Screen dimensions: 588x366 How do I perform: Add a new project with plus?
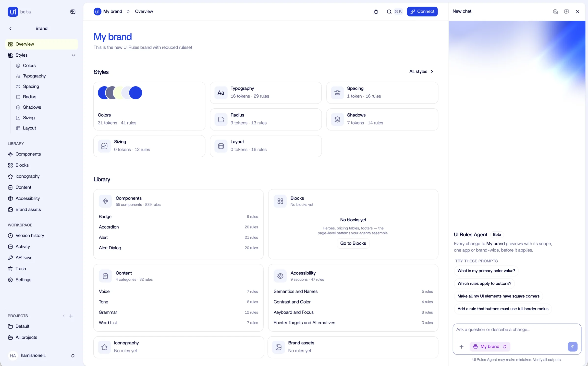tap(71, 316)
